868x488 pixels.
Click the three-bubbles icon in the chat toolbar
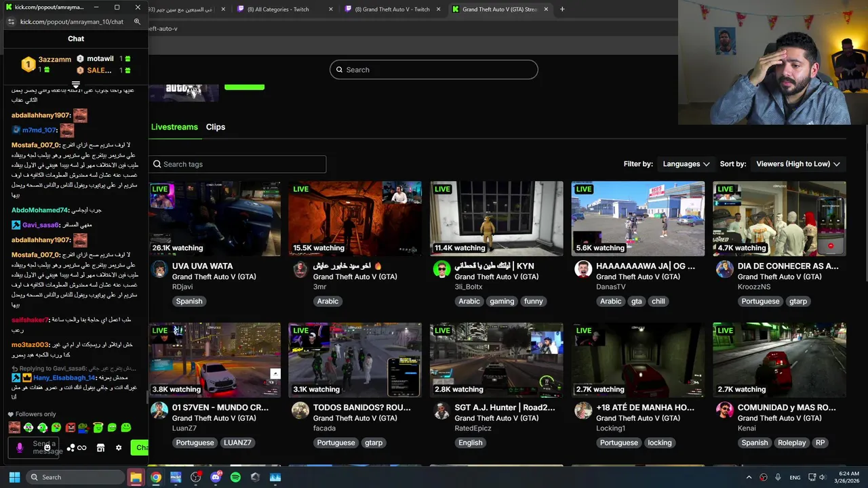click(x=71, y=447)
